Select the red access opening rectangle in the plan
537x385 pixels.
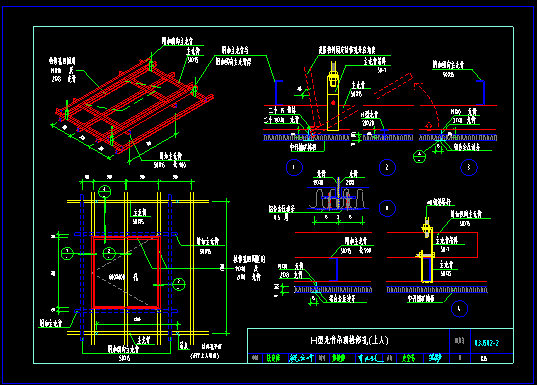(126, 272)
